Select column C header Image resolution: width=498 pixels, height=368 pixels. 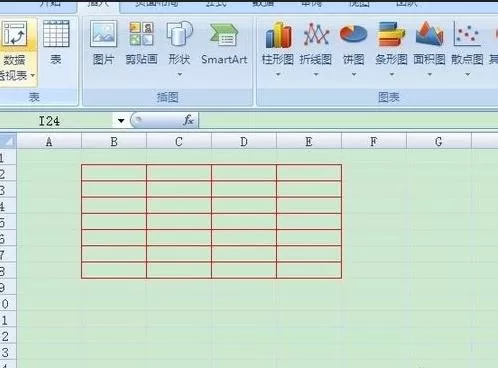coord(179,142)
